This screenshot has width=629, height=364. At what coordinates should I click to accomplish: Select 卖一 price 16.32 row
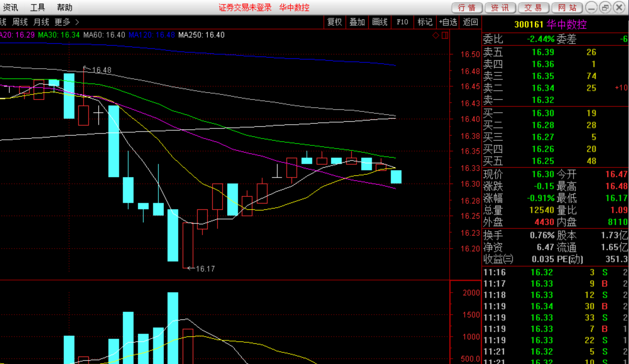click(x=555, y=100)
